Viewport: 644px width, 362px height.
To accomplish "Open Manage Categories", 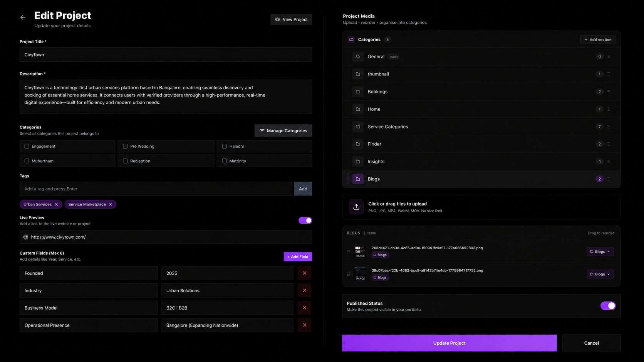I will tap(283, 131).
